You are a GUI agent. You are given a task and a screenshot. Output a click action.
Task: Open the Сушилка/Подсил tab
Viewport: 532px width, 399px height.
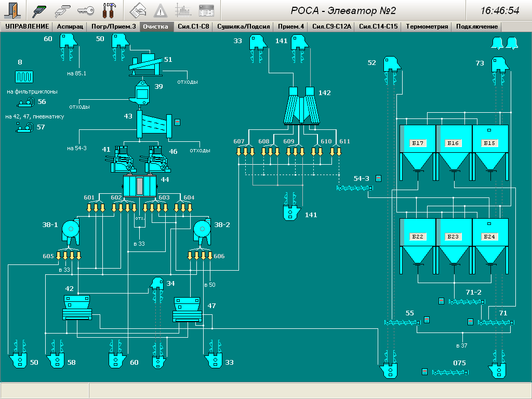point(243,26)
